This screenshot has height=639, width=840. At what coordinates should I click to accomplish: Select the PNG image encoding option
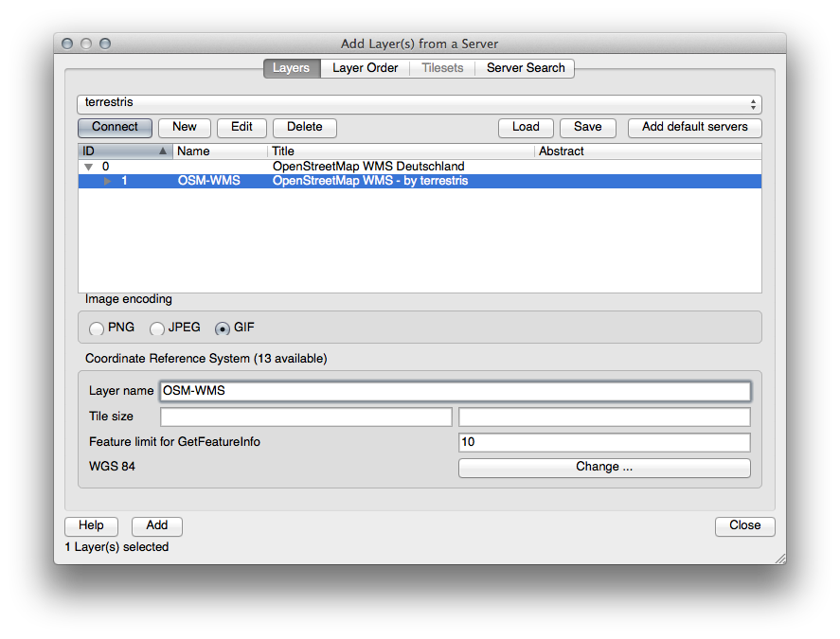pos(97,328)
